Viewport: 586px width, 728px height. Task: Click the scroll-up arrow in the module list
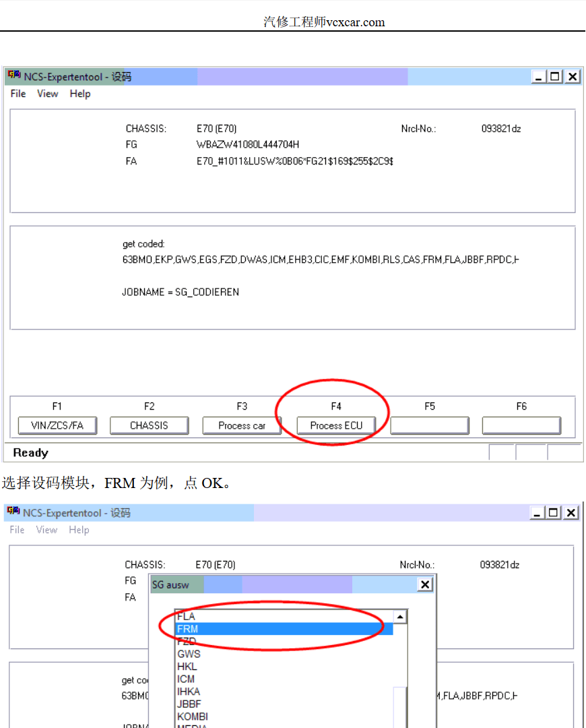click(401, 616)
